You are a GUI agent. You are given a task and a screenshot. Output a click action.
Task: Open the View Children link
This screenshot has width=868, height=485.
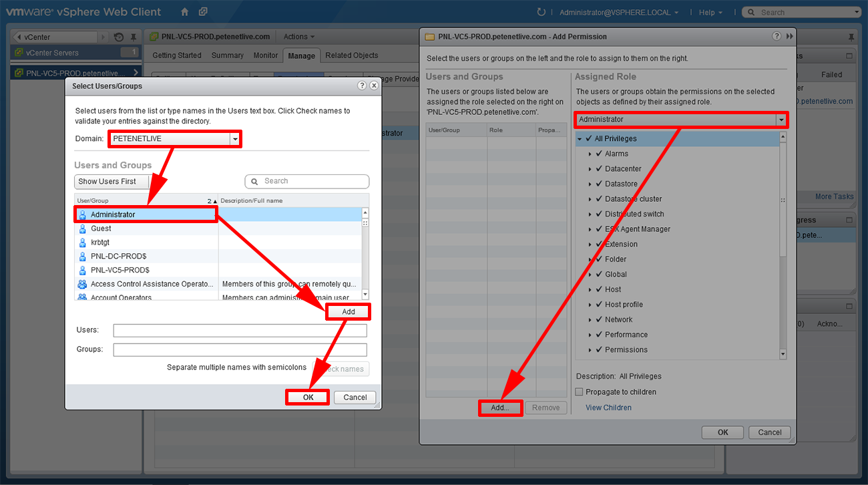[x=608, y=408]
